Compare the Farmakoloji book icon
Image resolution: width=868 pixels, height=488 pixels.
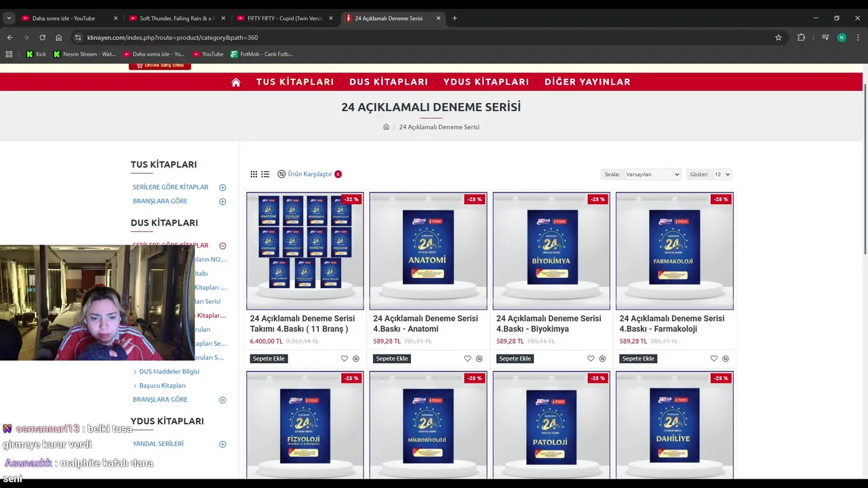pyautogui.click(x=726, y=359)
